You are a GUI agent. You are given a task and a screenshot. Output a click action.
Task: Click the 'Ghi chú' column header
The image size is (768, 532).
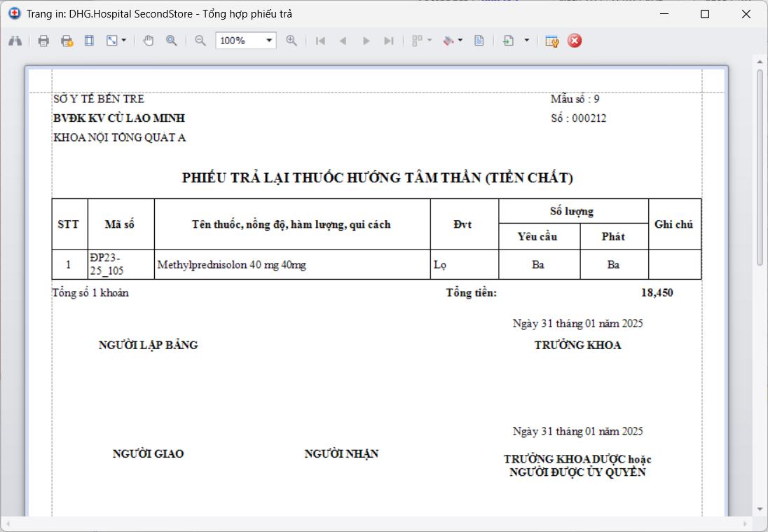click(673, 224)
